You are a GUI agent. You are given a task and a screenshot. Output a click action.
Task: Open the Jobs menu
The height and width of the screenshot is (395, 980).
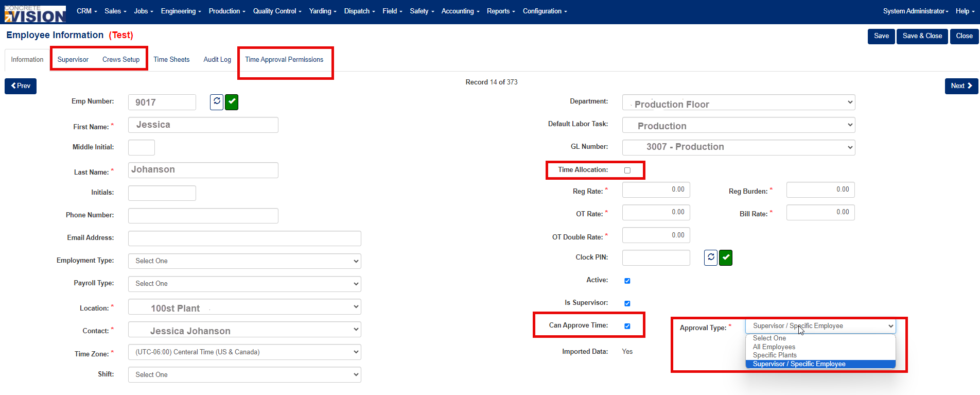coord(144,11)
